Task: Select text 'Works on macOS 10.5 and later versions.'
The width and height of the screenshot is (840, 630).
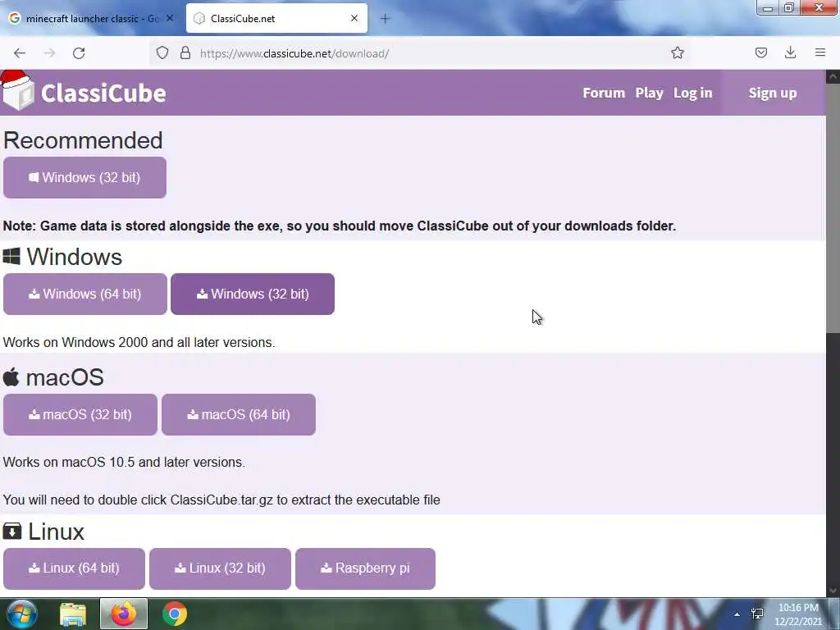Action: pos(124,463)
